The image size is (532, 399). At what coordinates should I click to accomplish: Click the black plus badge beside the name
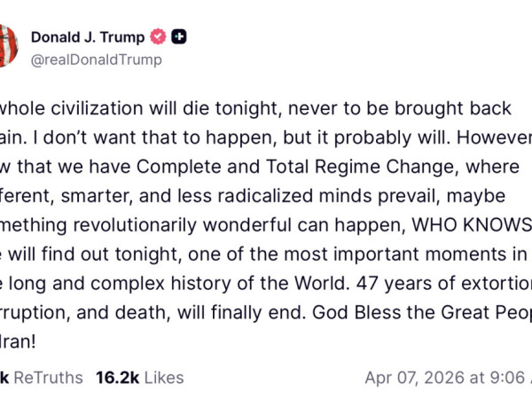coord(180,37)
